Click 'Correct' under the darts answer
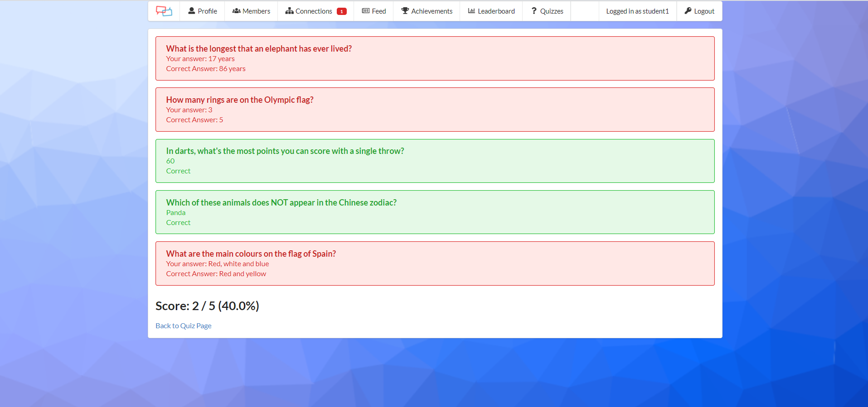Screen dimensions: 868x407 pos(178,171)
